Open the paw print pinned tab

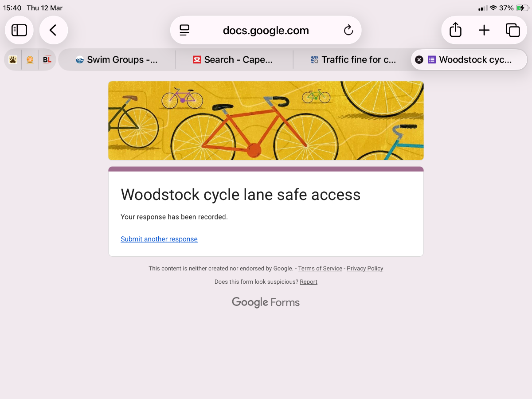(x=13, y=60)
